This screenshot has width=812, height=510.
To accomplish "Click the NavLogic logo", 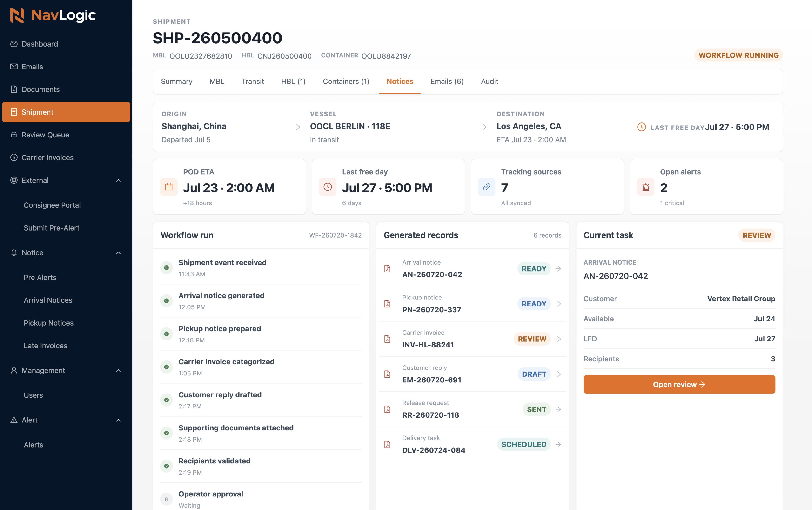I will (x=53, y=15).
